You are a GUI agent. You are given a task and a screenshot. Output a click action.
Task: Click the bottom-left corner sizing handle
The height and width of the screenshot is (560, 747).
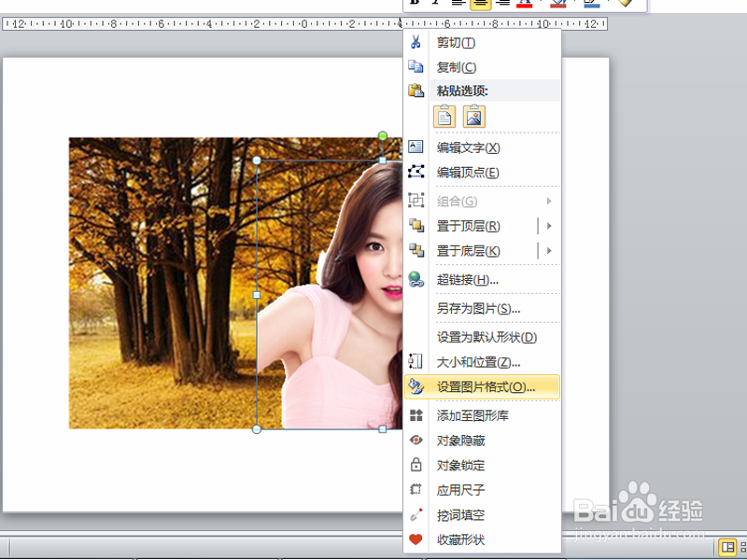257,429
